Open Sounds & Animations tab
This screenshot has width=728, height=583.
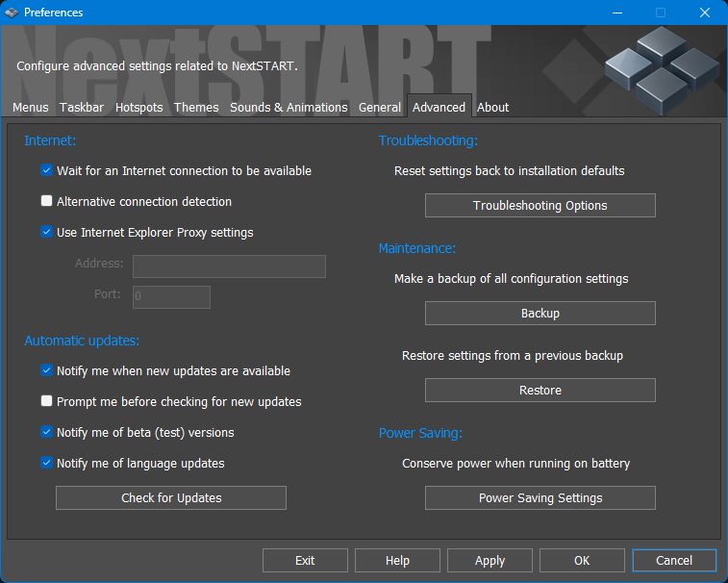click(x=289, y=108)
